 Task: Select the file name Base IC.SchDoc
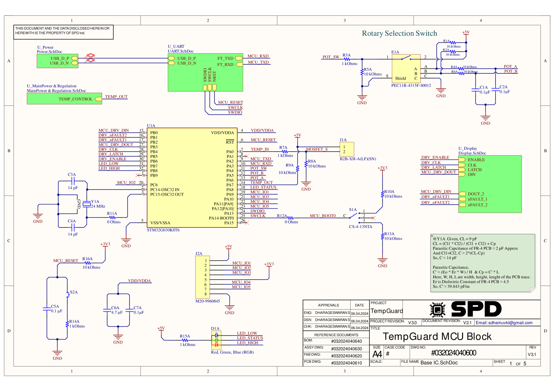click(439, 363)
